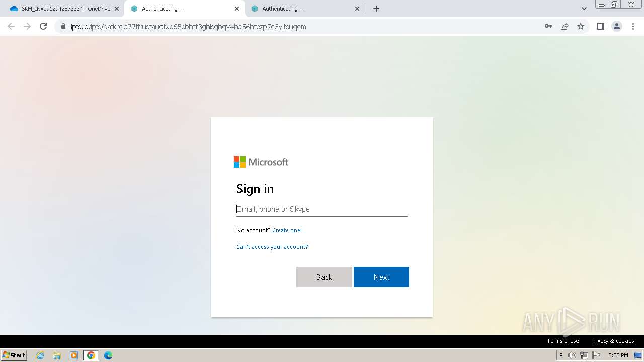This screenshot has width=644, height=362.
Task: Bookmark this page with the star icon
Action: coord(581,27)
